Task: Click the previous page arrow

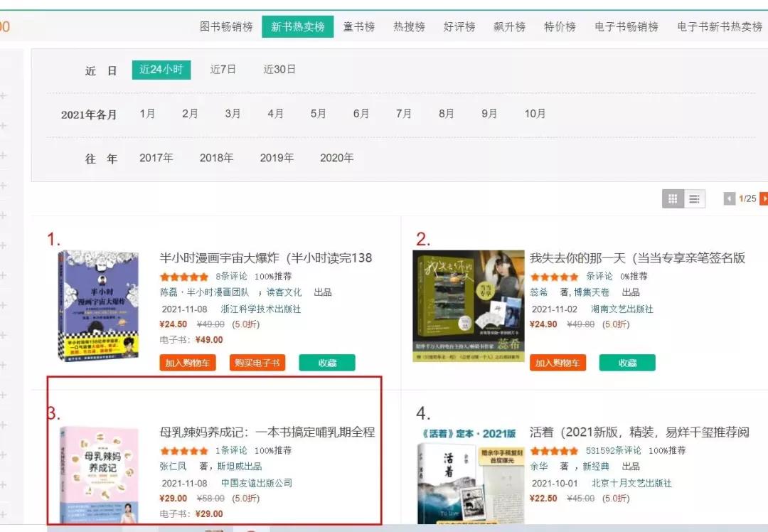Action: click(x=728, y=198)
